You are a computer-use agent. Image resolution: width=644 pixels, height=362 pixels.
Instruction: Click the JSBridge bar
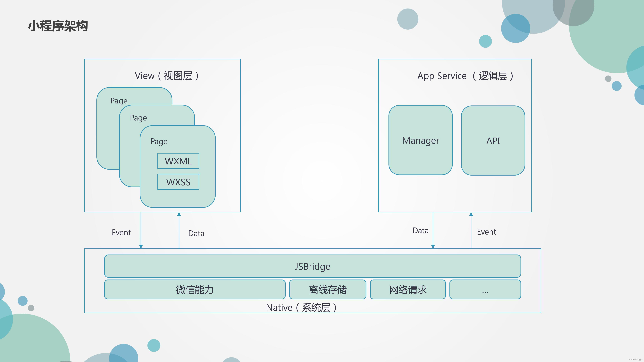pos(313,266)
